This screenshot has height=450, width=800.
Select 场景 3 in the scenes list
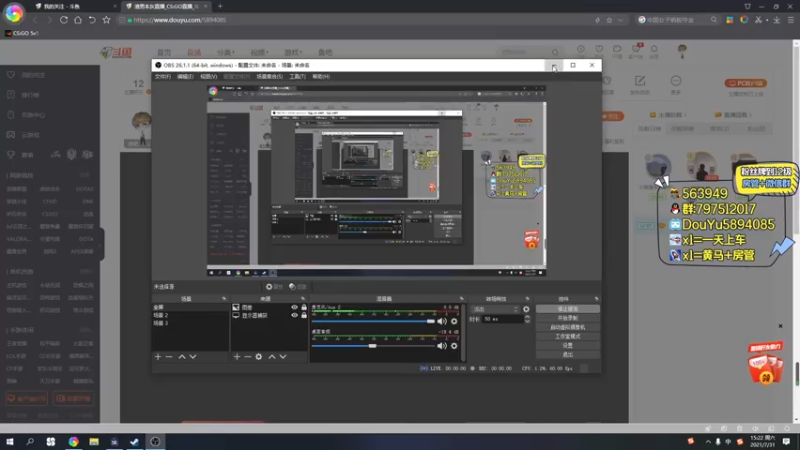(x=190, y=323)
